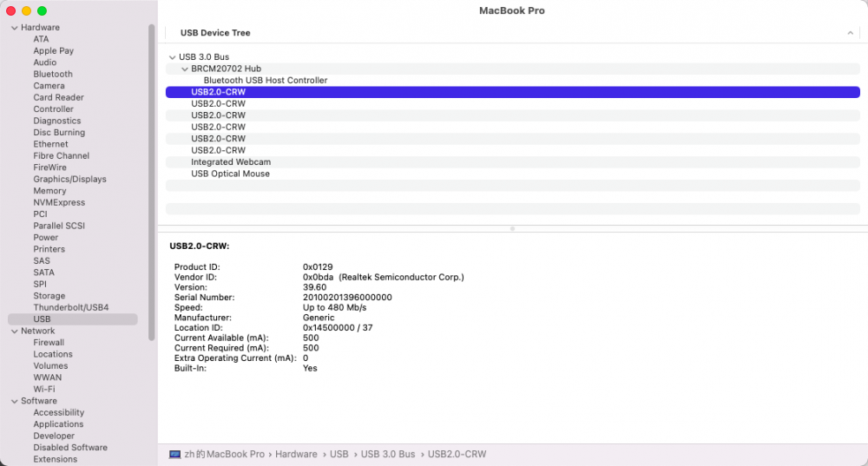Click the MacBook Pro computer icon in path bar
Image resolution: width=868 pixels, height=466 pixels.
175,455
